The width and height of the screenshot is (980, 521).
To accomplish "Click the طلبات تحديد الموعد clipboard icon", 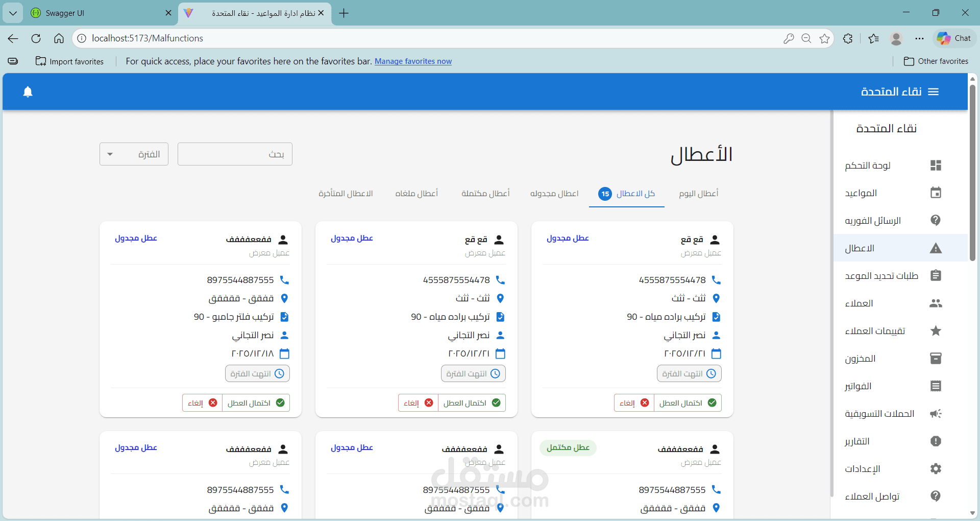I will point(936,276).
